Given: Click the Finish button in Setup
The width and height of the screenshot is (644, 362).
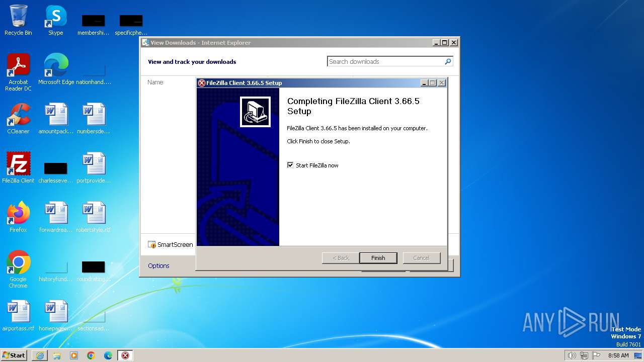Looking at the screenshot, I should point(378,258).
